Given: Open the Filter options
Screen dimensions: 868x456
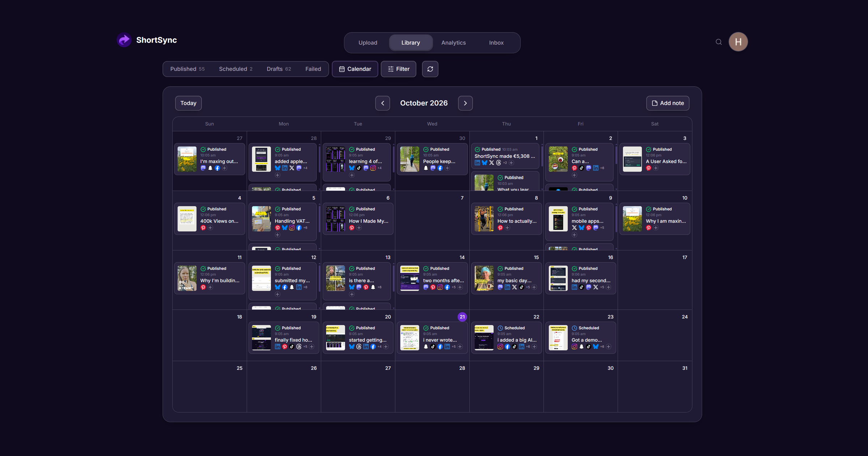Looking at the screenshot, I should tap(398, 69).
